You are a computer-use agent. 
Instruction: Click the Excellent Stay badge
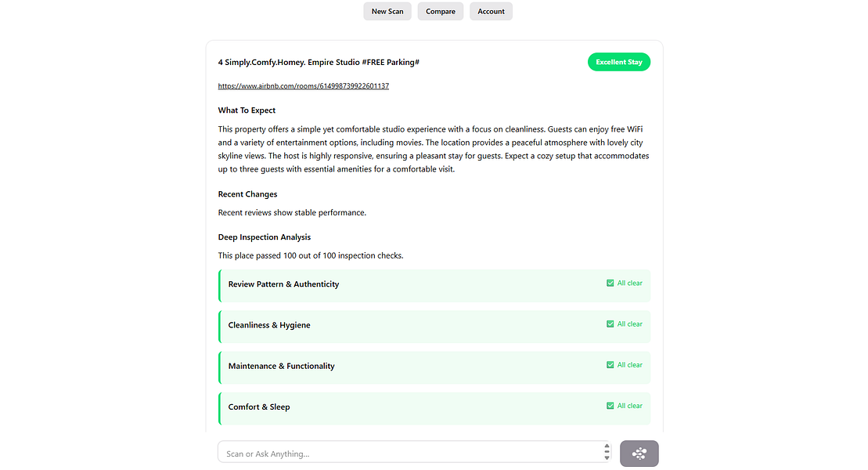[x=619, y=62]
